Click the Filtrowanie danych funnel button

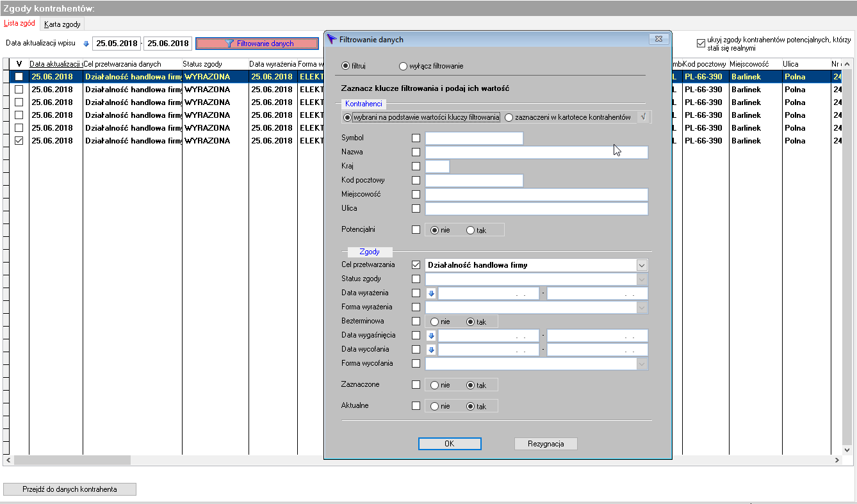click(x=257, y=44)
